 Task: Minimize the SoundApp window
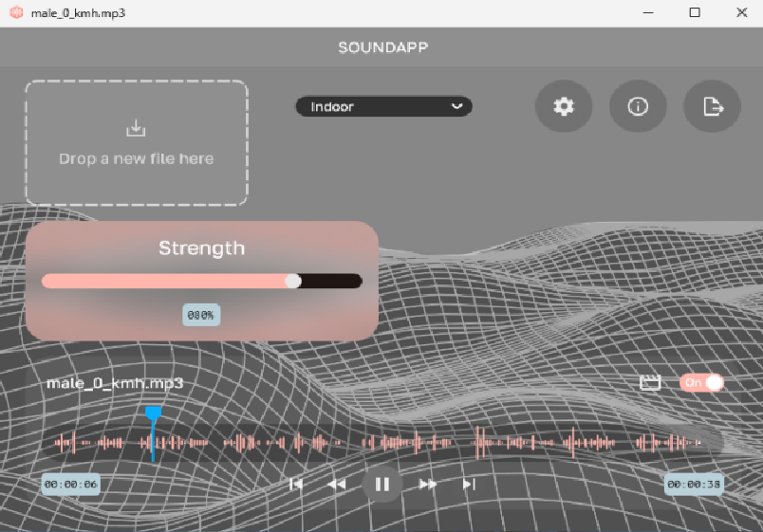pos(648,12)
